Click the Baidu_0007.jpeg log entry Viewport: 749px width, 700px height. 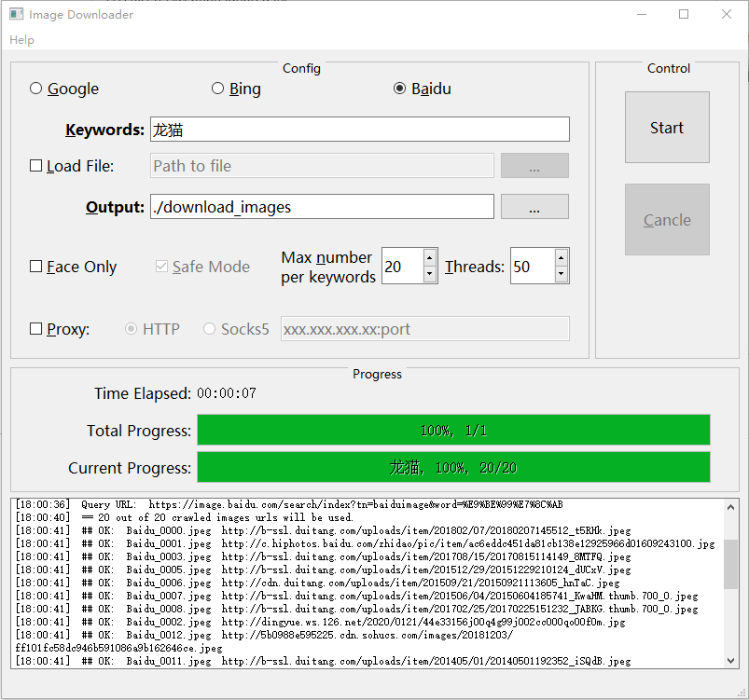tap(357, 596)
